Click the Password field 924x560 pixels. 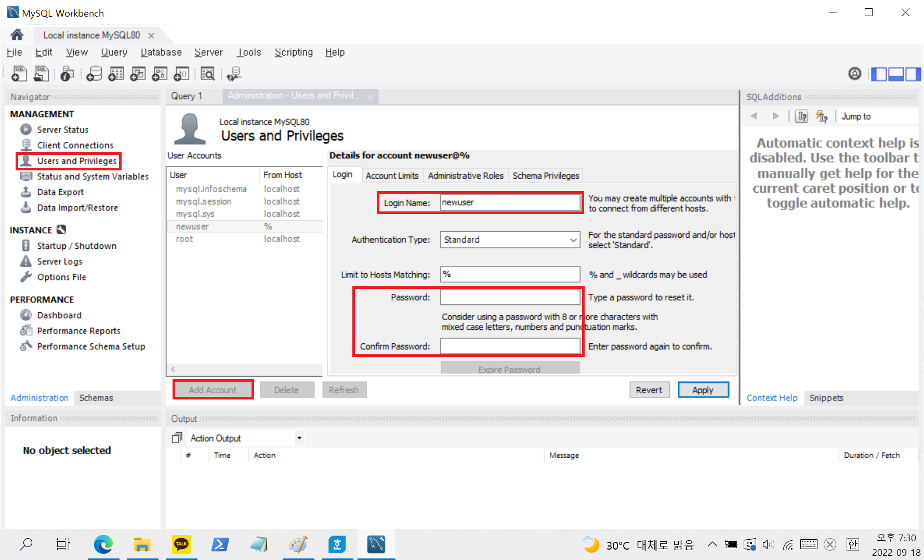[x=510, y=297]
